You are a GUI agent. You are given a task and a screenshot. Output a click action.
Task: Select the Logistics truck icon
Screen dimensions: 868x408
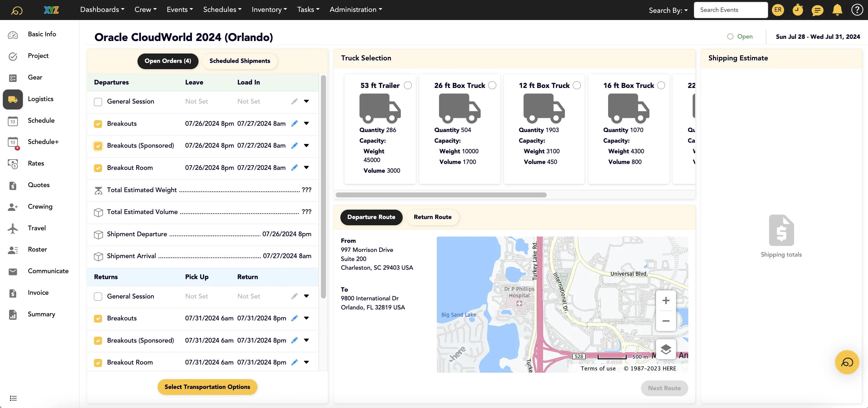click(x=13, y=99)
